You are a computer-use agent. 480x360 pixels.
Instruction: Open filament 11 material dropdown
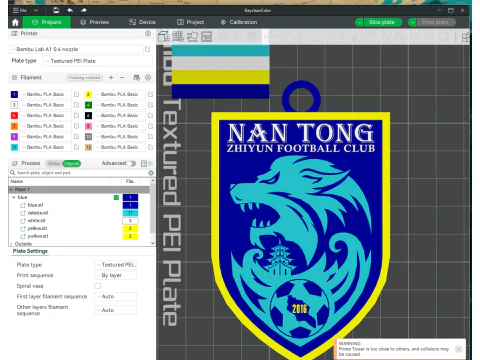45,147
